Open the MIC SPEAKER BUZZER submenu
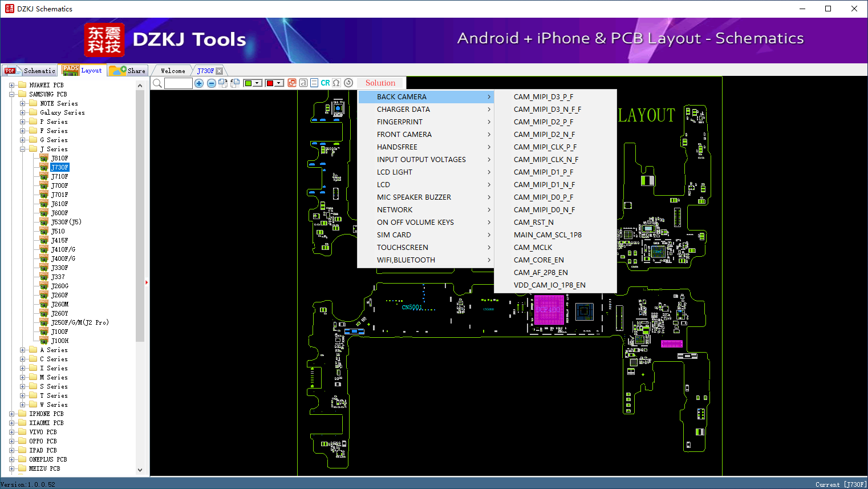868x489 pixels. (x=426, y=197)
